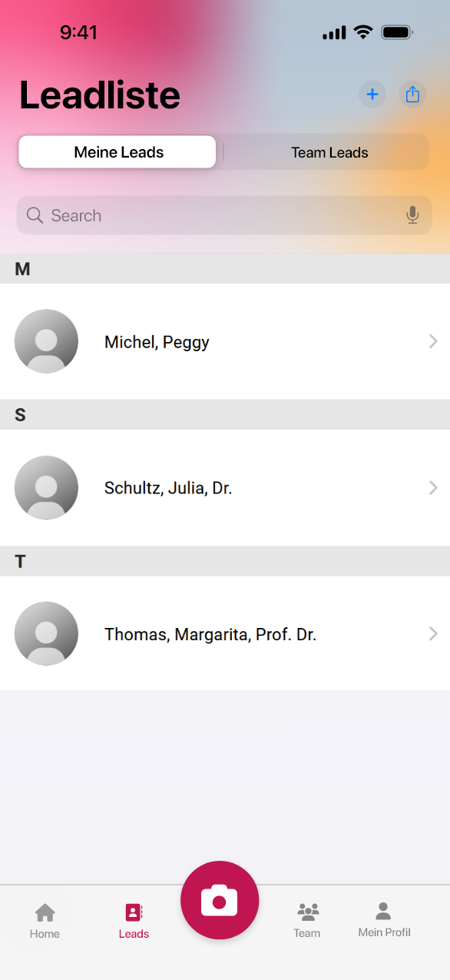This screenshot has width=450, height=980.
Task: Expand Thomas, Margarita row chevron
Action: [433, 633]
